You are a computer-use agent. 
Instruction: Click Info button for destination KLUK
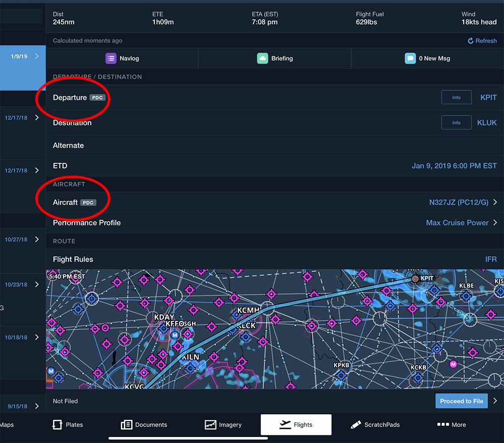[x=457, y=123]
